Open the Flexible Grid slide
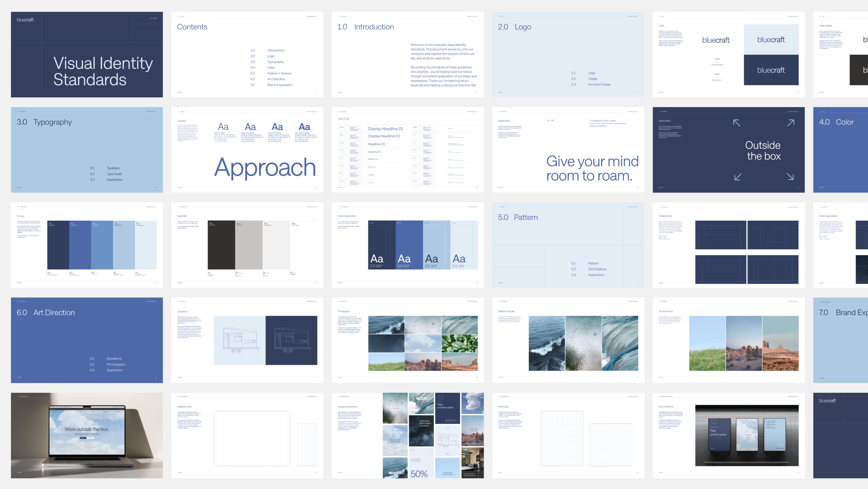 pos(729,245)
